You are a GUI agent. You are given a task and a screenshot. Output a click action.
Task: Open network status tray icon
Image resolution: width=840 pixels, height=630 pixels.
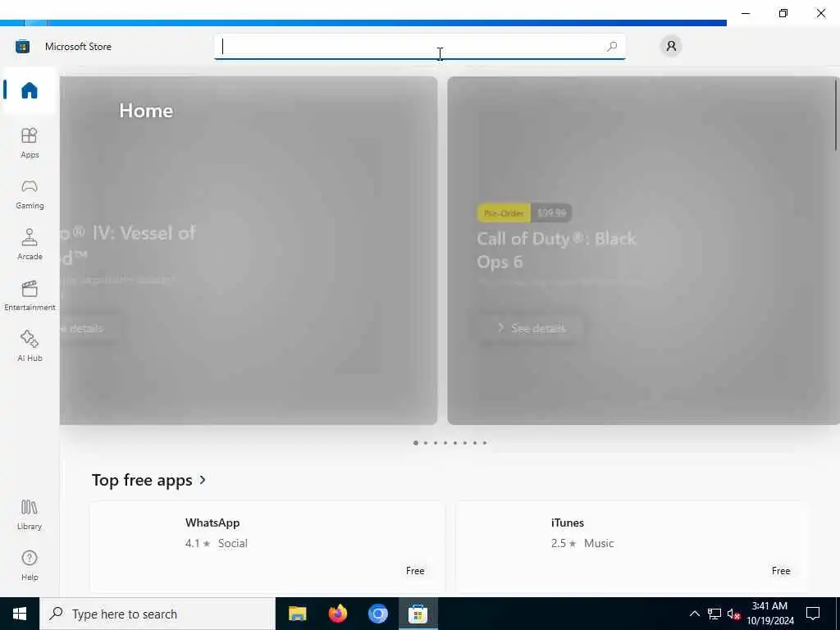click(x=714, y=614)
